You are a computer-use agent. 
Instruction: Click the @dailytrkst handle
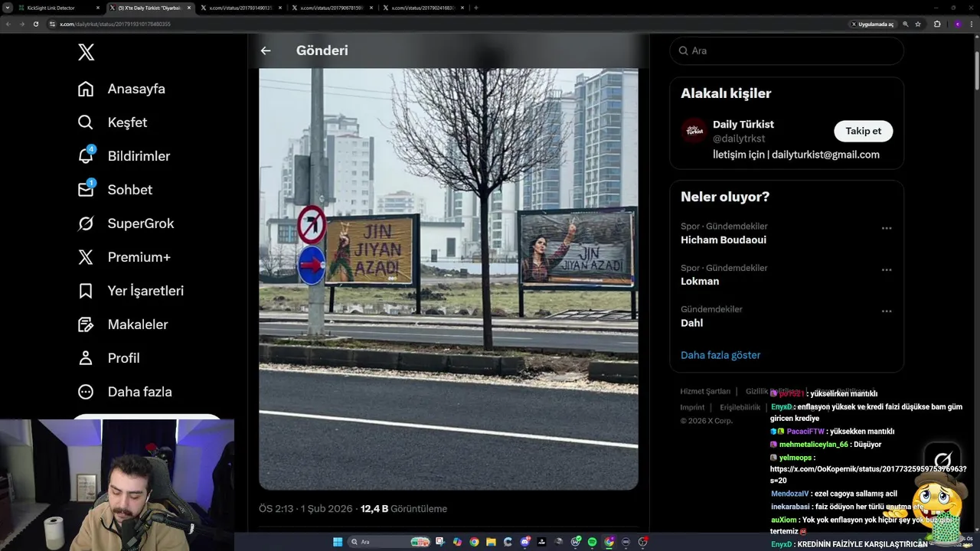pos(739,139)
